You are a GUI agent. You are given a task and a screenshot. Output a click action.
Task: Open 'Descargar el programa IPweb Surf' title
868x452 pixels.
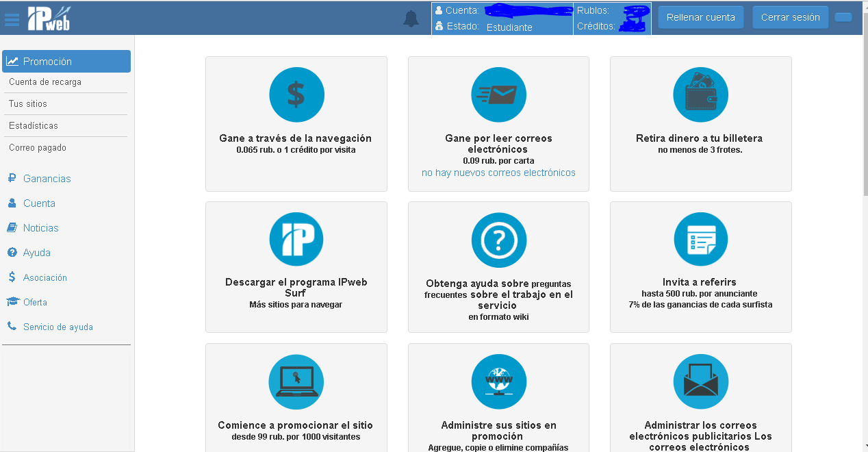click(x=296, y=288)
